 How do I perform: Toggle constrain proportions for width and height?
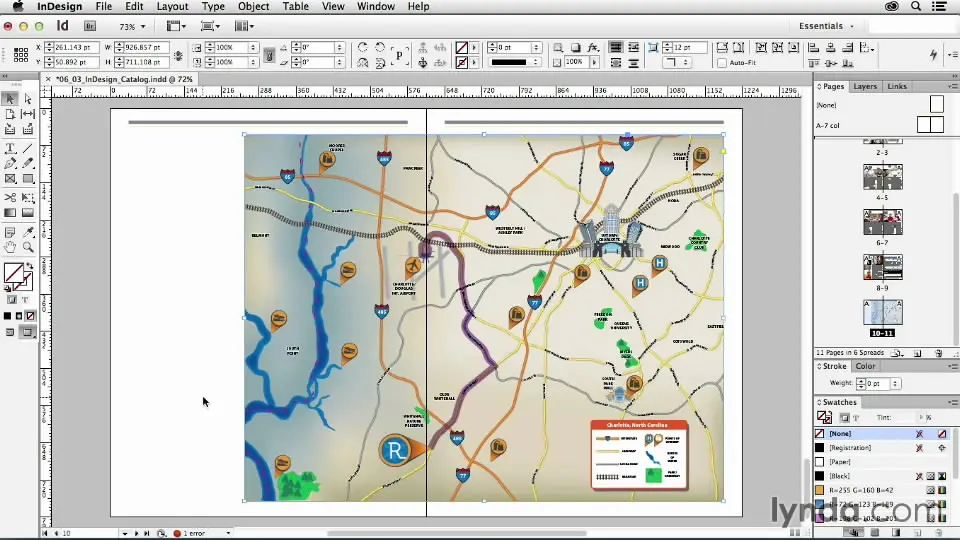tap(178, 55)
